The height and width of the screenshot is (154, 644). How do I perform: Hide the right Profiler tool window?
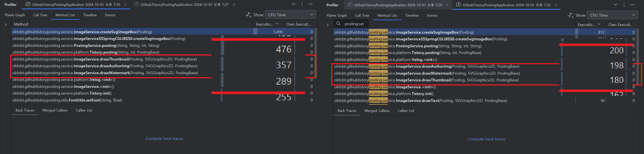pyautogui.click(x=633, y=5)
